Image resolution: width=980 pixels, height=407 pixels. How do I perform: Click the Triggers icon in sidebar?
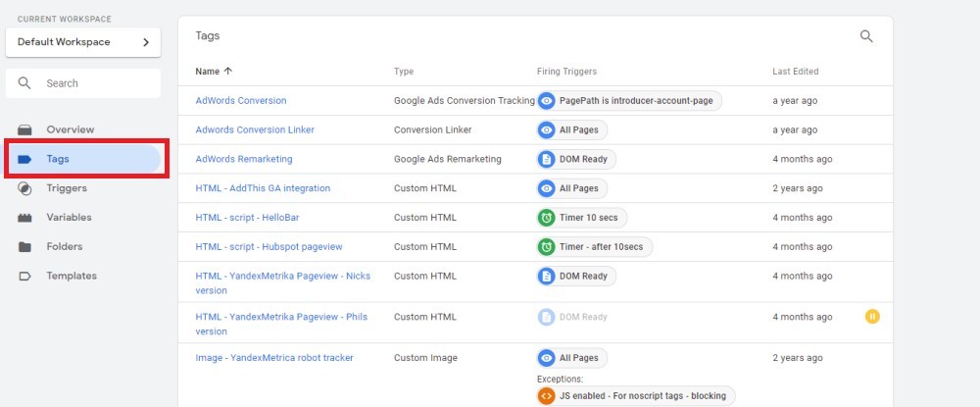(25, 188)
